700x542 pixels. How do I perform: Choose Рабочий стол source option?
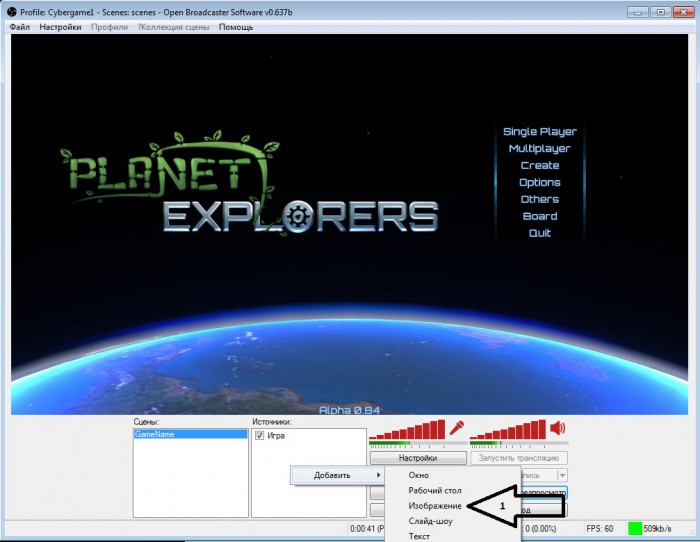[x=433, y=490]
